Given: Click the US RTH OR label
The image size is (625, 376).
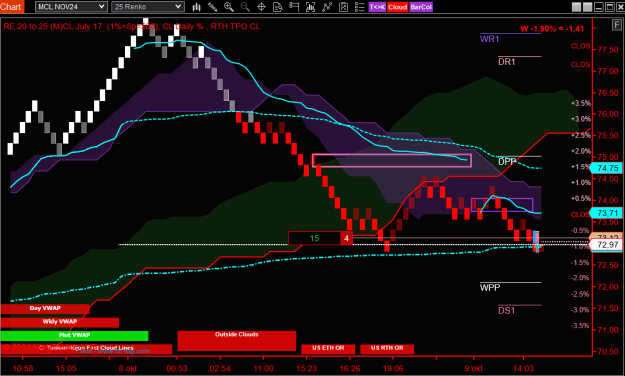Looking at the screenshot, I should (387, 348).
